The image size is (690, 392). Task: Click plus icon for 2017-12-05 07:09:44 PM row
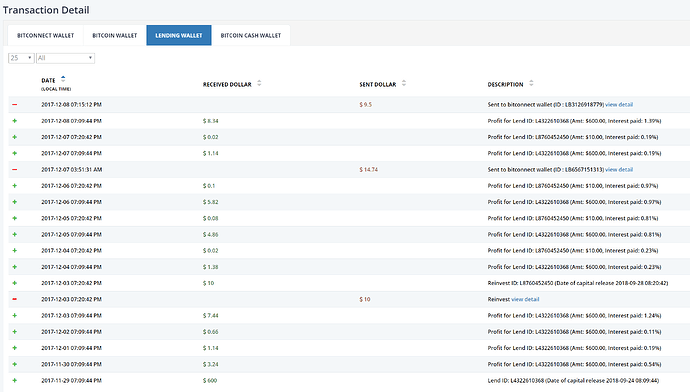15,234
